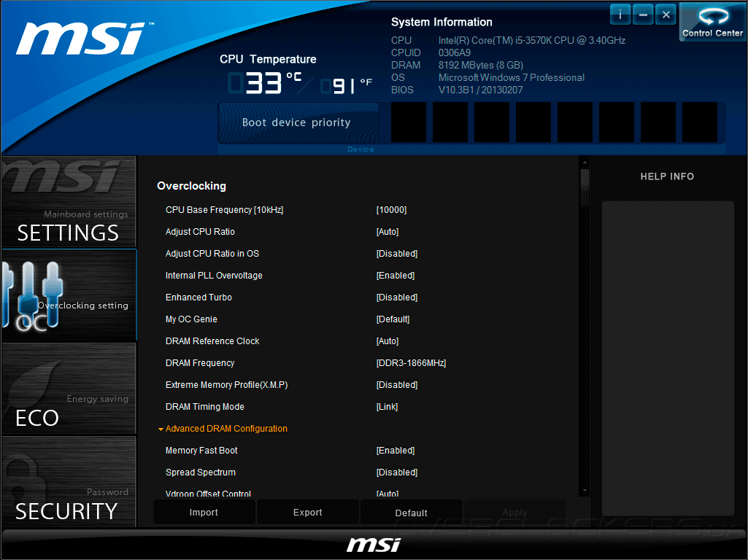The width and height of the screenshot is (748, 560).
Task: Select the Extreme Memory Profile(X.M.P) label
Action: [227, 385]
